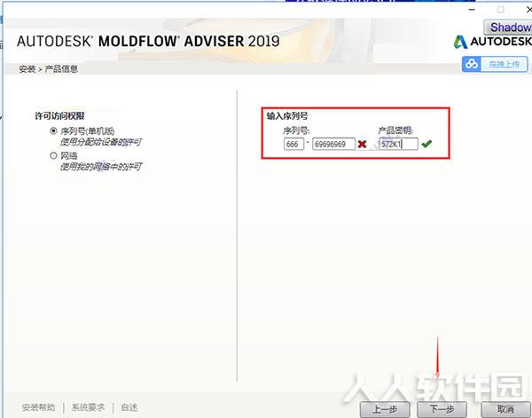
Task: Open the 安装帮助 link
Action: click(38, 407)
